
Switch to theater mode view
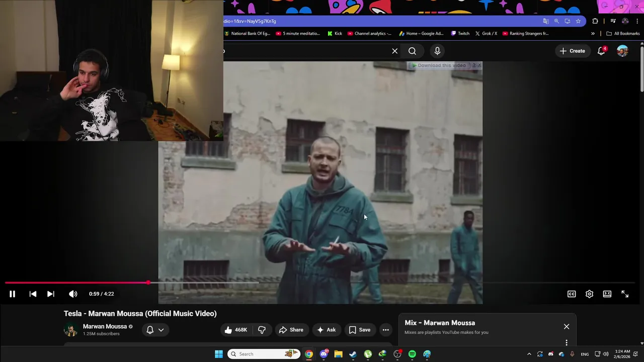[607, 294]
